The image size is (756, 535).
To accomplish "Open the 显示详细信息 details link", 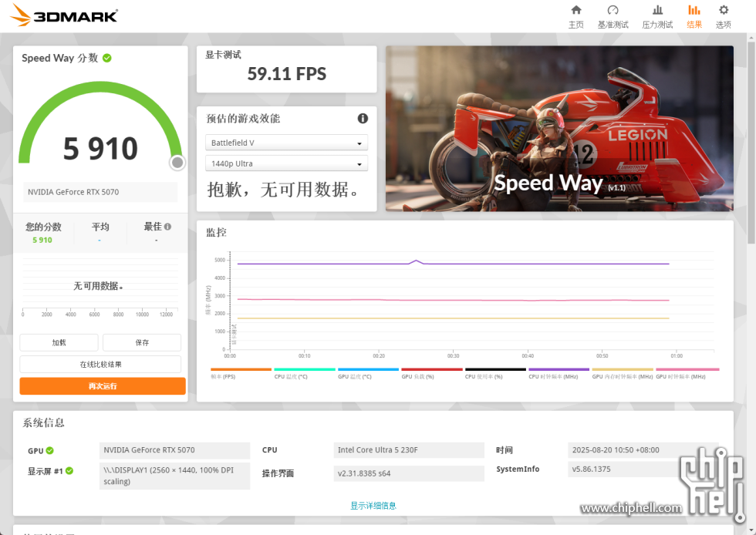I will (373, 506).
